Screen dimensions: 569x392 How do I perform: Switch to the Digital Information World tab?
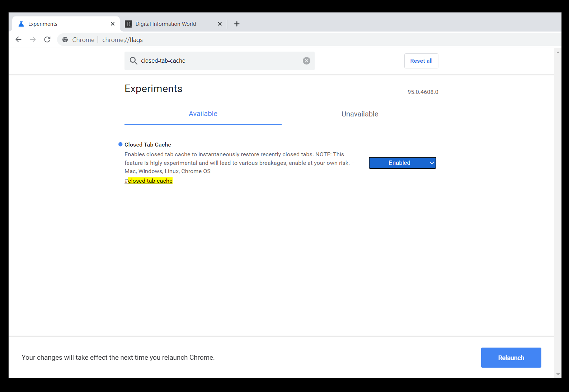point(174,24)
